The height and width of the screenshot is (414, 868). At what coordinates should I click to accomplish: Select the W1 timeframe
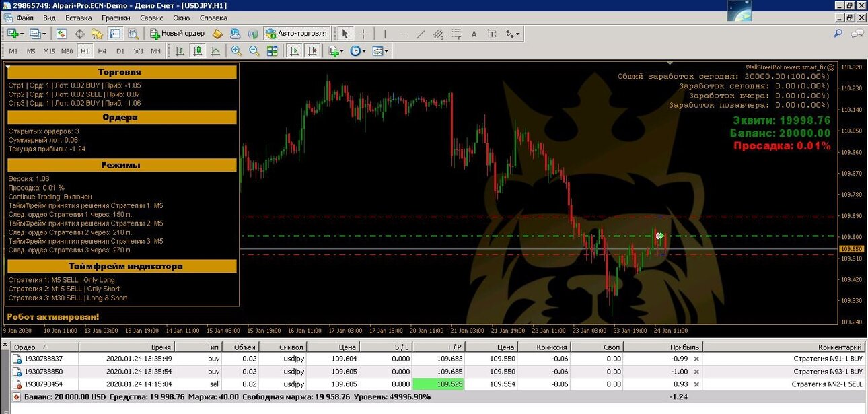tap(138, 51)
